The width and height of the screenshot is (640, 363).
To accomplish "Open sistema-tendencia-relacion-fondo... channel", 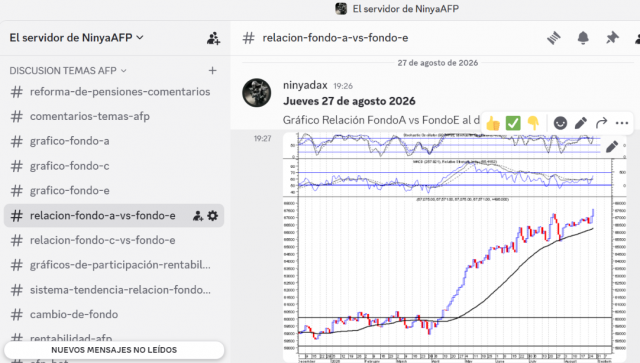I will [x=114, y=290].
